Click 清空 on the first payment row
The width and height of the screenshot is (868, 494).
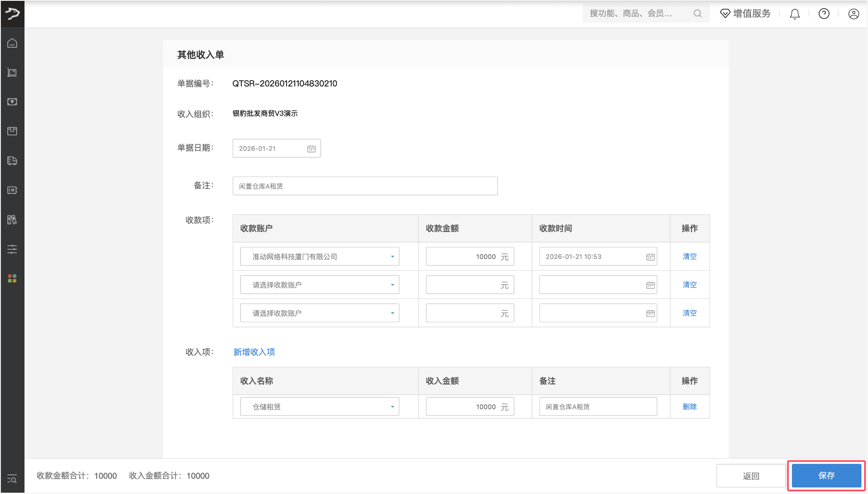689,256
